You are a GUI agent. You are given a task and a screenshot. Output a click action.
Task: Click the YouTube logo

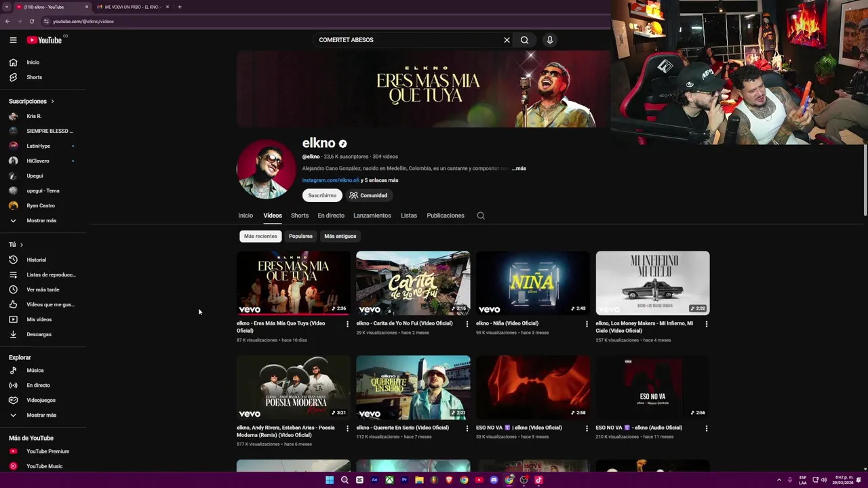click(x=44, y=40)
